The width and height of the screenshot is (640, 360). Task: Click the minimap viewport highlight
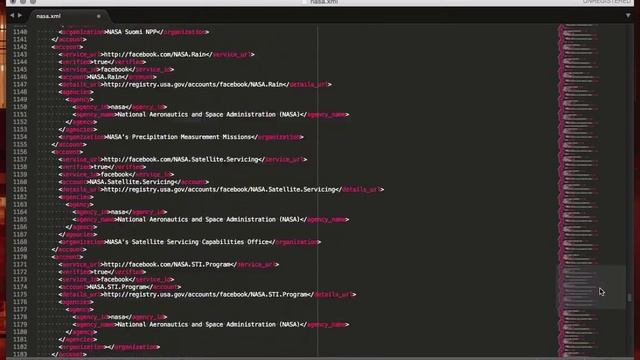tap(592, 287)
